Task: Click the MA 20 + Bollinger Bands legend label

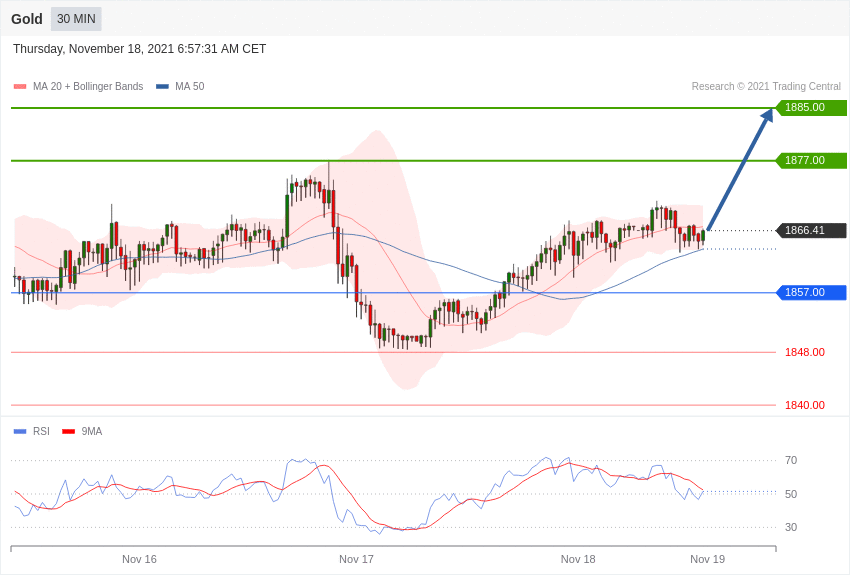Action: 88,86
